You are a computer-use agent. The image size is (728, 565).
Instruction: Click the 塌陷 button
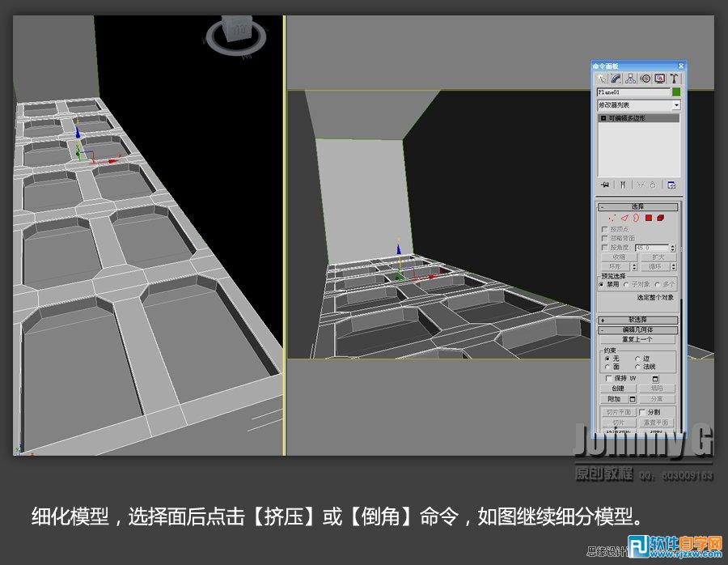click(x=657, y=389)
